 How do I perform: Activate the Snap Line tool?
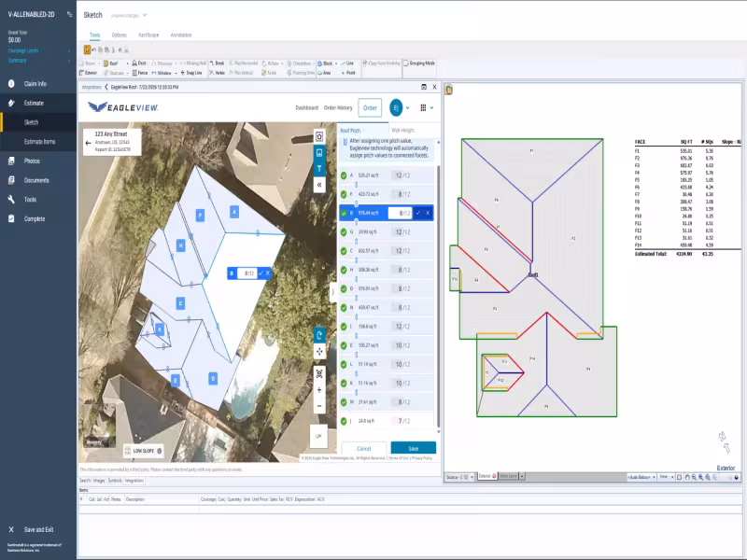190,73
